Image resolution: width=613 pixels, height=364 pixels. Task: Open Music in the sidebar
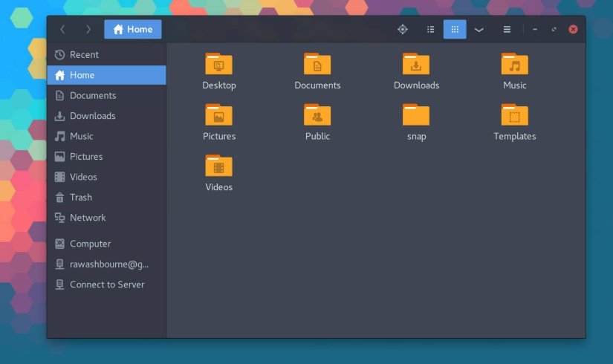coord(106,136)
